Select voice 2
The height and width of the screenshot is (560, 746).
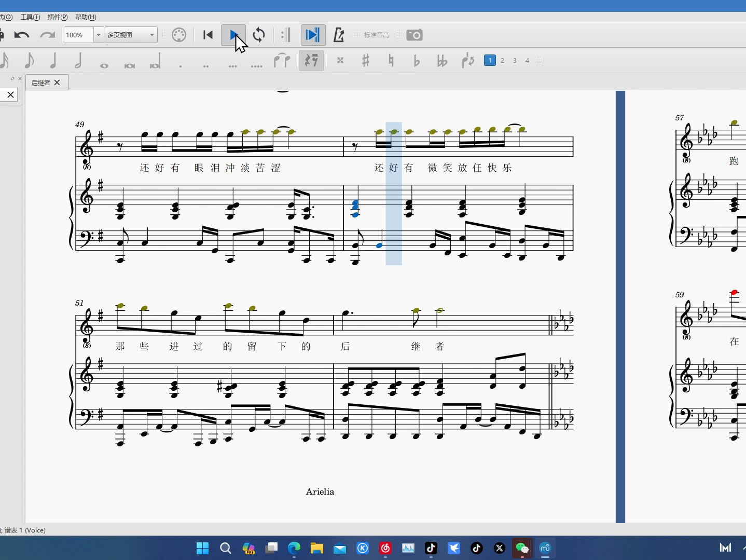(502, 61)
